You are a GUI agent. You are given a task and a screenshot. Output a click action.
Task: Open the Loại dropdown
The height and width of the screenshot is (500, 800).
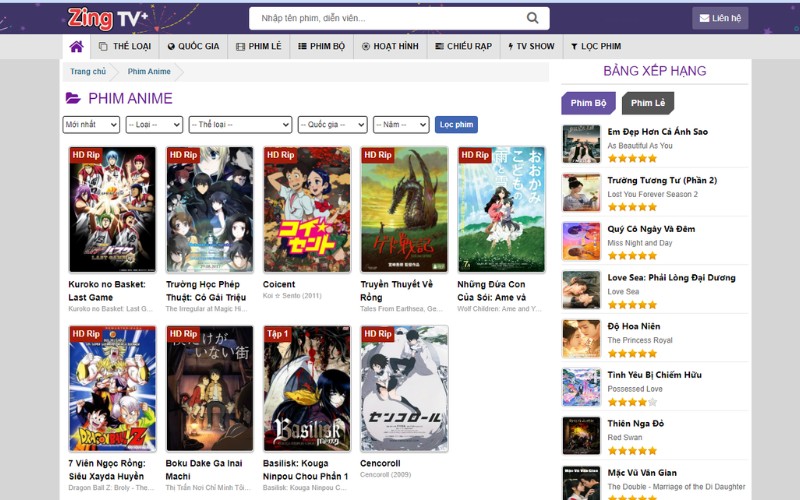coord(154,124)
